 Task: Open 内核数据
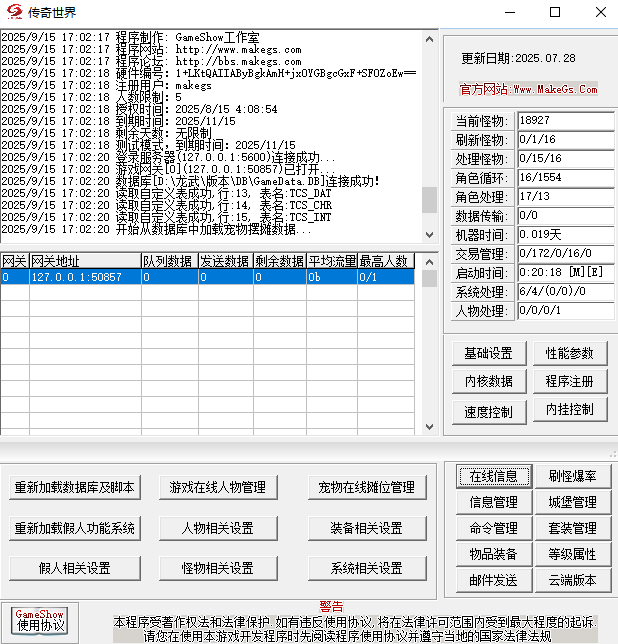pyautogui.click(x=489, y=382)
